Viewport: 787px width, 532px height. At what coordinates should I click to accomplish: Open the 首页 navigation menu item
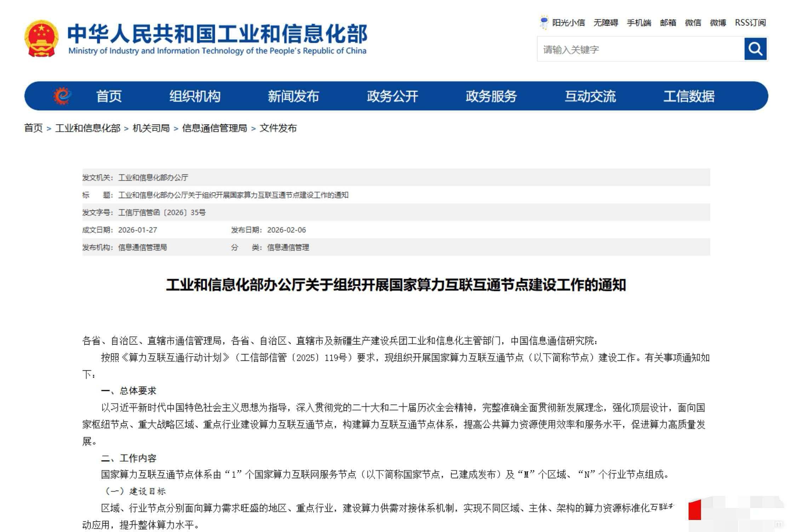coord(109,96)
